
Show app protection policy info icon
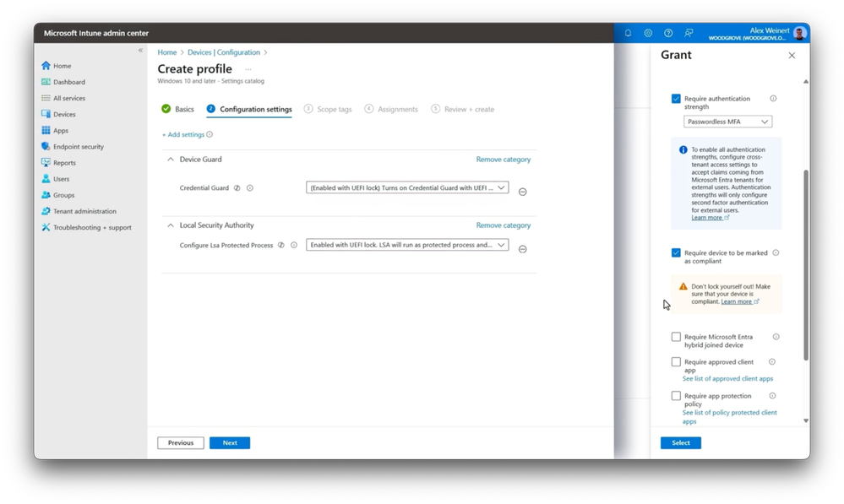772,396
